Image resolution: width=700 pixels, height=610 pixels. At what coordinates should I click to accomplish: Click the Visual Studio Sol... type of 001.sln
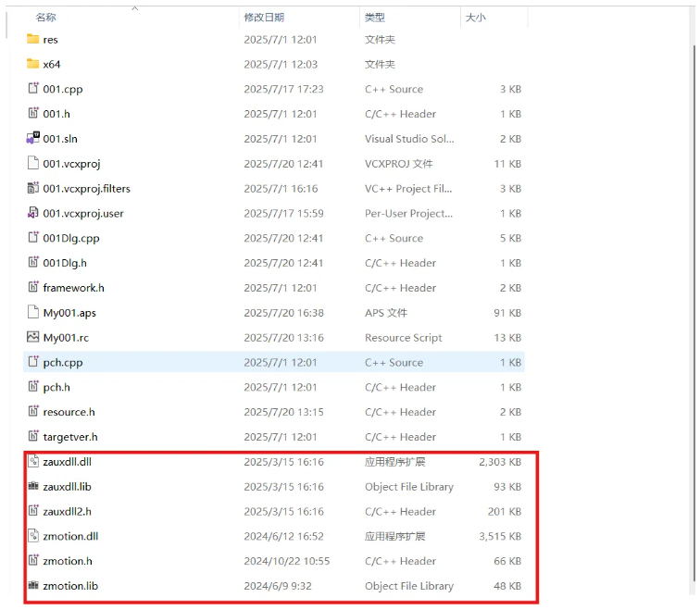click(x=409, y=139)
